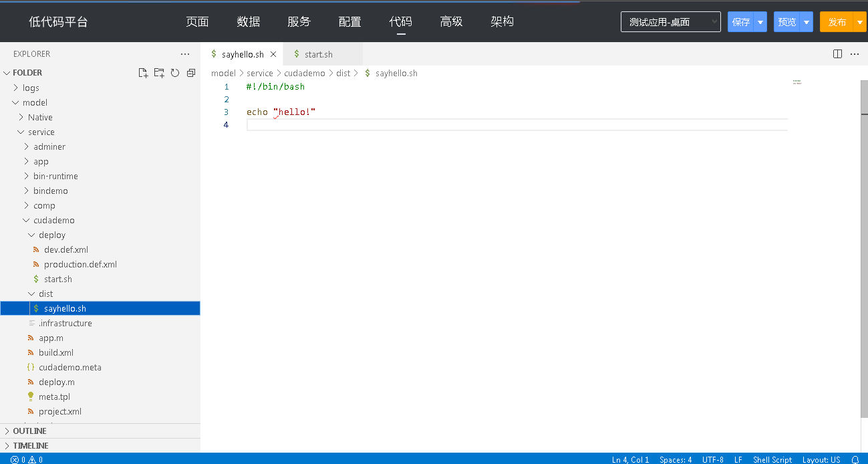Click the code minimap preview
Image resolution: width=868 pixels, height=464 pixels.
pyautogui.click(x=797, y=82)
